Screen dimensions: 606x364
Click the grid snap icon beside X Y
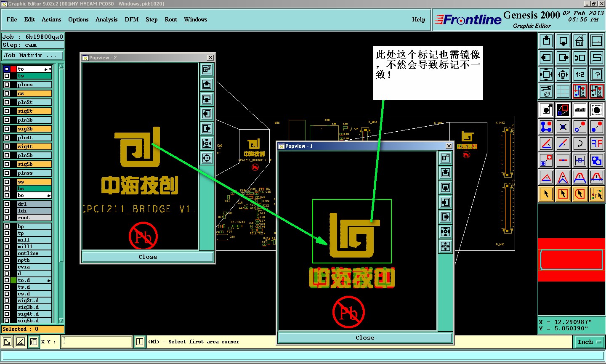pos(34,342)
